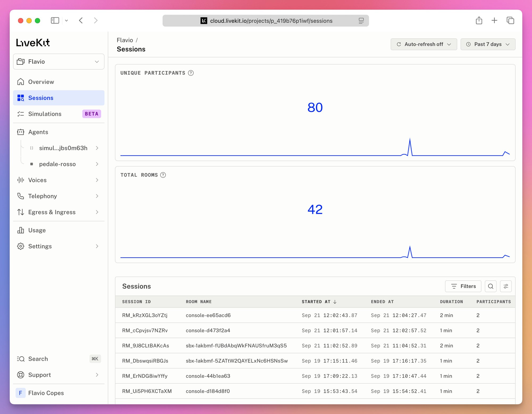Click the help icon next to Total Rooms
The height and width of the screenshot is (414, 532).
[x=163, y=175]
